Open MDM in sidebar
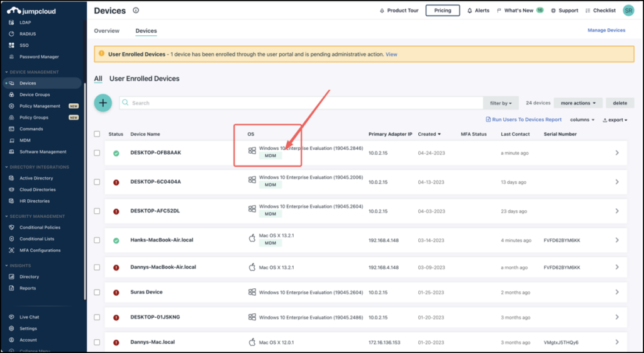This screenshot has height=353, width=644. coord(25,140)
